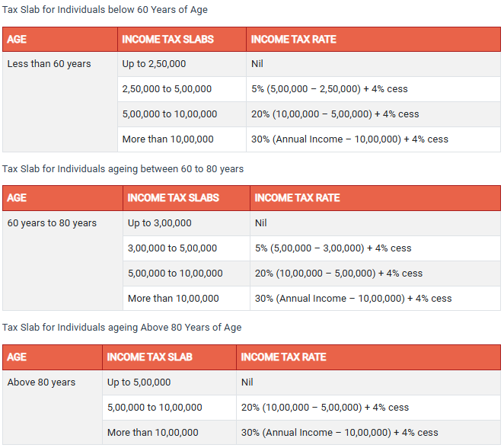The image size is (504, 448).
Task: Click INCOME TAX SLABS header in first table
Action: [167, 39]
